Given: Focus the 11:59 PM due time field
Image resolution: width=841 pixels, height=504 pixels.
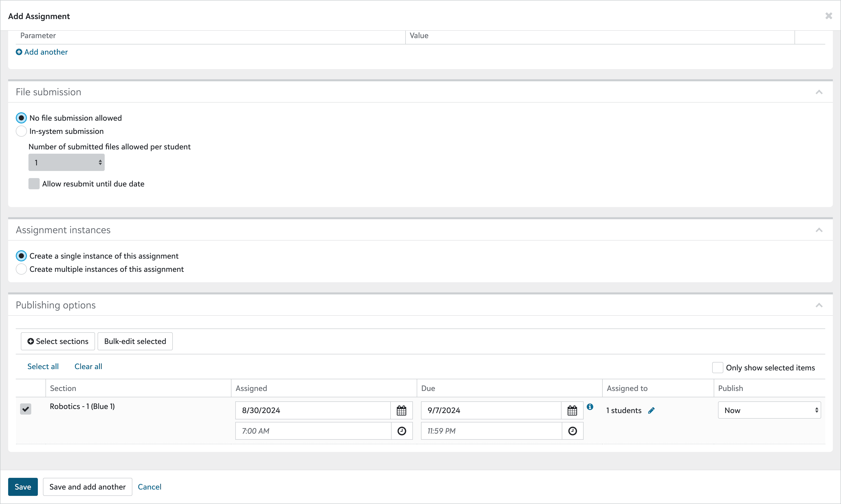Looking at the screenshot, I should point(491,431).
